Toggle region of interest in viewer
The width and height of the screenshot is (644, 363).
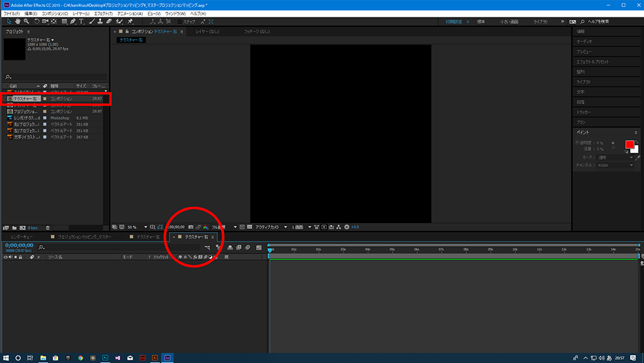coord(242,227)
